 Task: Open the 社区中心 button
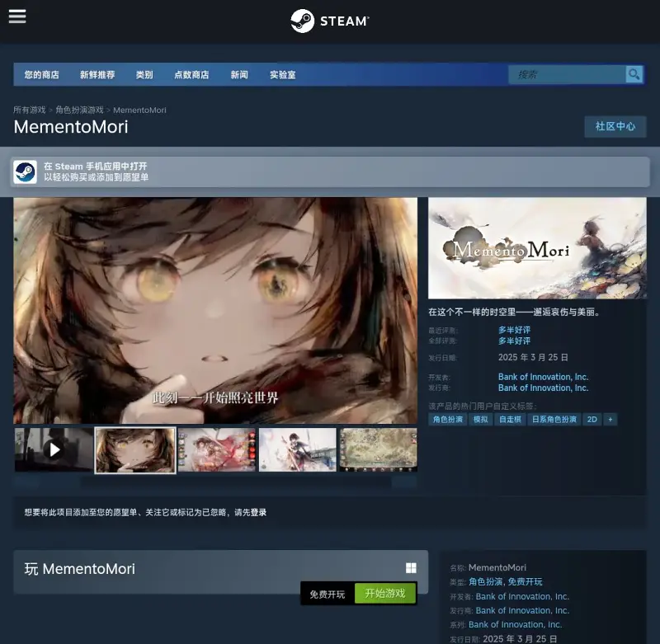click(x=615, y=127)
